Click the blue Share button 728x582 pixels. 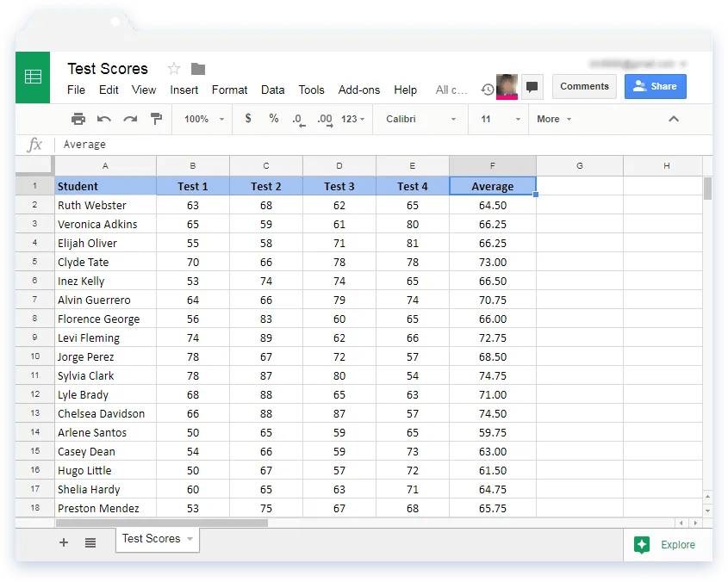click(655, 87)
